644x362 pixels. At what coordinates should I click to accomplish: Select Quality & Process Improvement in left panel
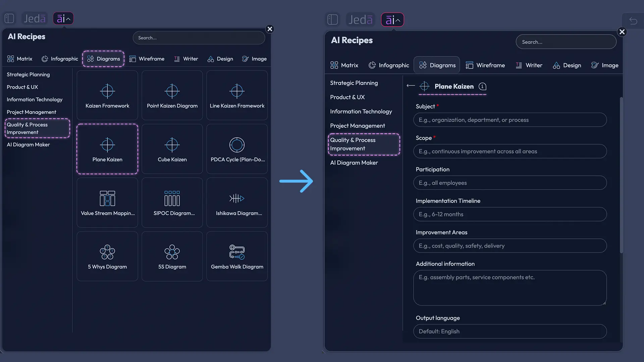coord(37,128)
